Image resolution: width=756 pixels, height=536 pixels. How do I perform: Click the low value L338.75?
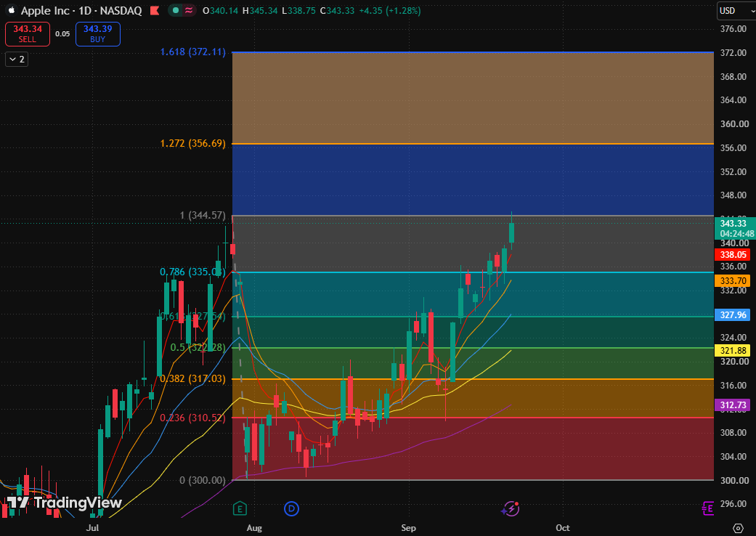coord(298,11)
